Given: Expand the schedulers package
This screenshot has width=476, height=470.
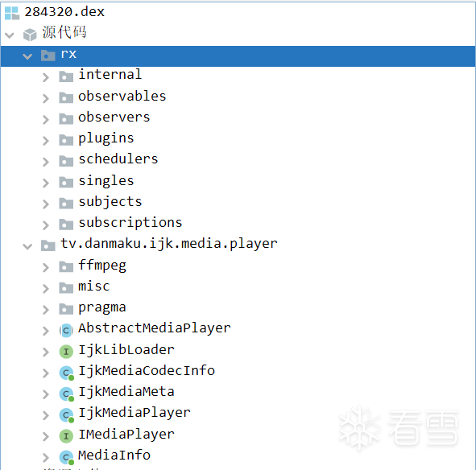Looking at the screenshot, I should (x=46, y=162).
